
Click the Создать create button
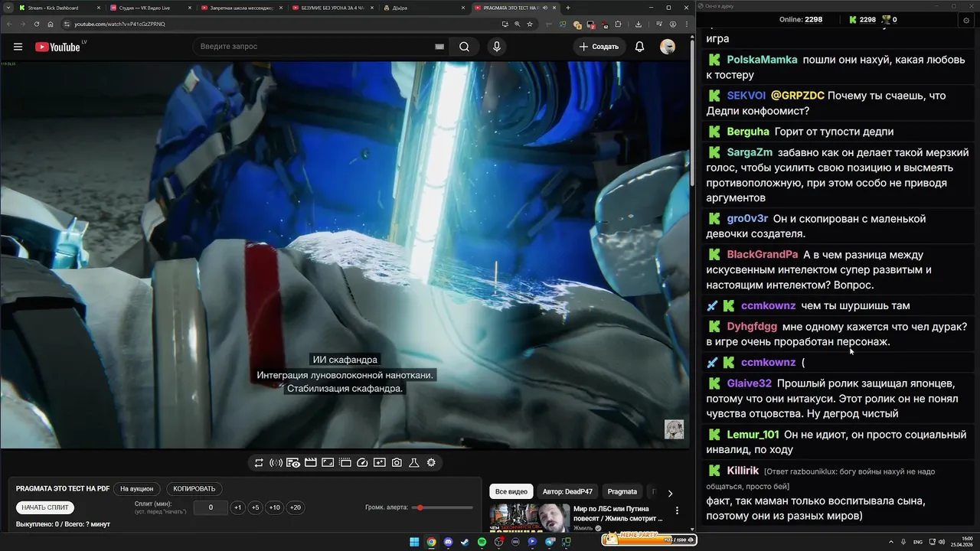[599, 47]
